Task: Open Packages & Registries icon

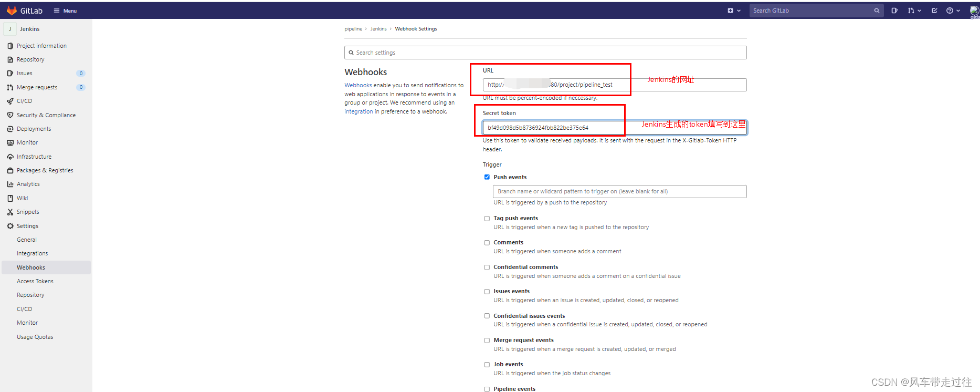Action: click(10, 170)
